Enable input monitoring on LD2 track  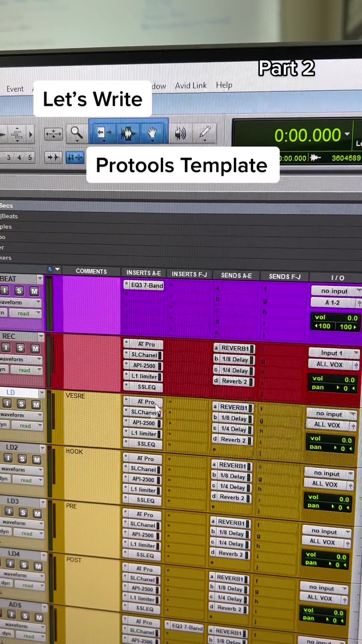8,458
